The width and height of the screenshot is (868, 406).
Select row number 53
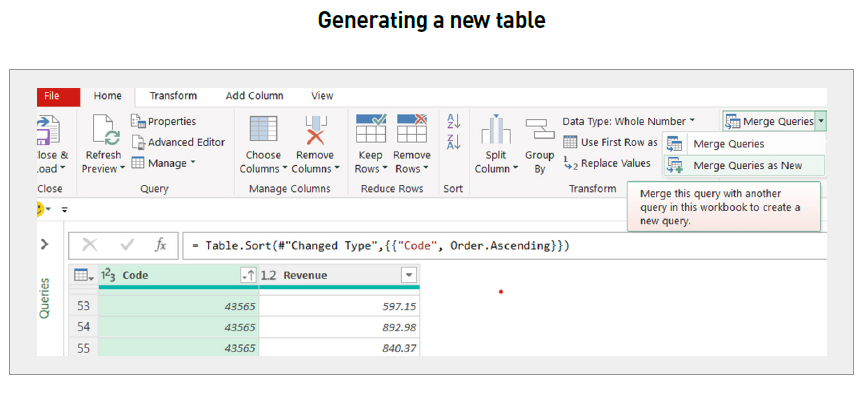pos(84,306)
